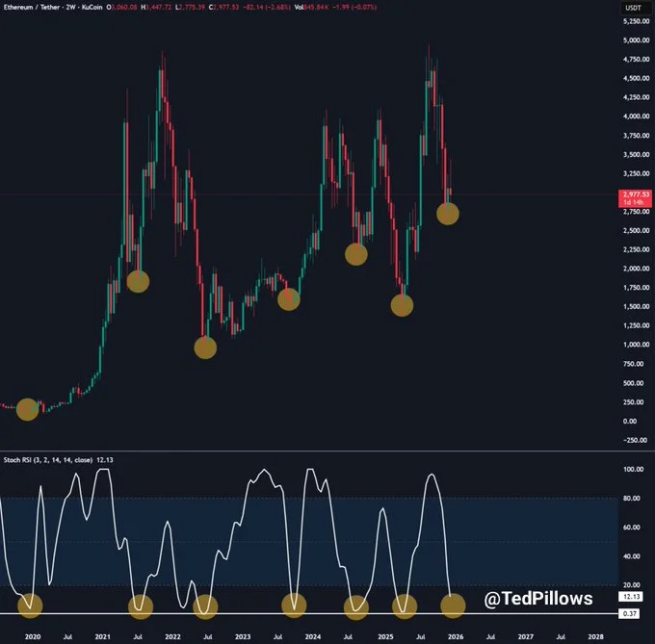Click the yellow circle at the 2020 price low
655x644 pixels.
tap(28, 409)
